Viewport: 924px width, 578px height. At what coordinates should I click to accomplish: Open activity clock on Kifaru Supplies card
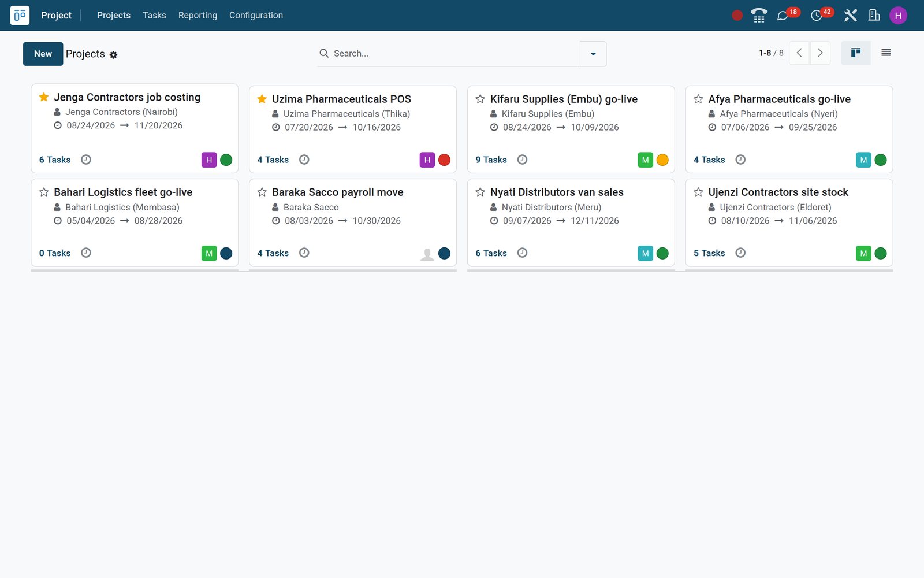(522, 160)
